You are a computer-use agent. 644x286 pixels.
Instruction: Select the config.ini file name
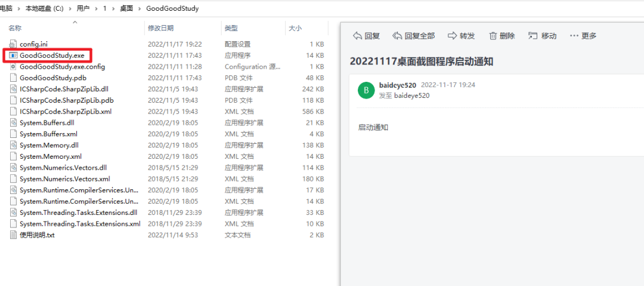[x=35, y=44]
